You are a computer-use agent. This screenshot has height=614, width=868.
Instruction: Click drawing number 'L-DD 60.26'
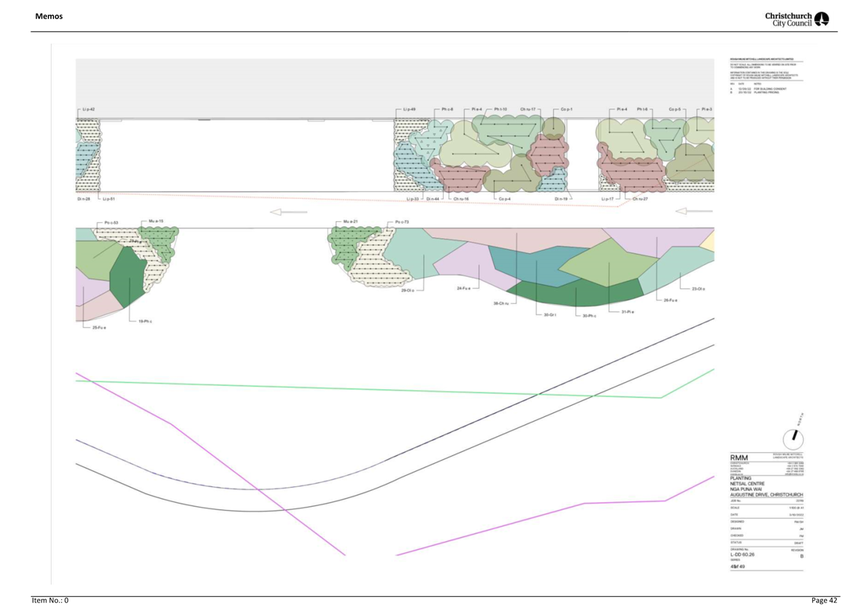(x=742, y=554)
